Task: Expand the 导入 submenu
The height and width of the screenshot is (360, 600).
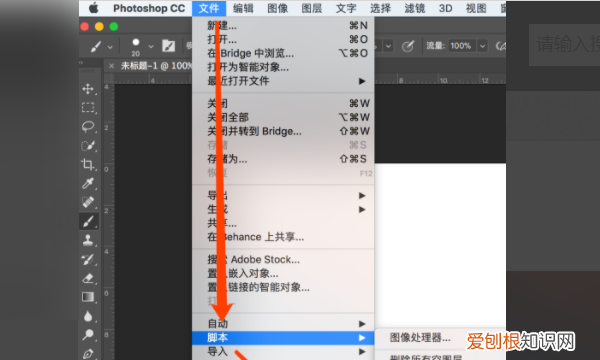Action: pos(283,352)
